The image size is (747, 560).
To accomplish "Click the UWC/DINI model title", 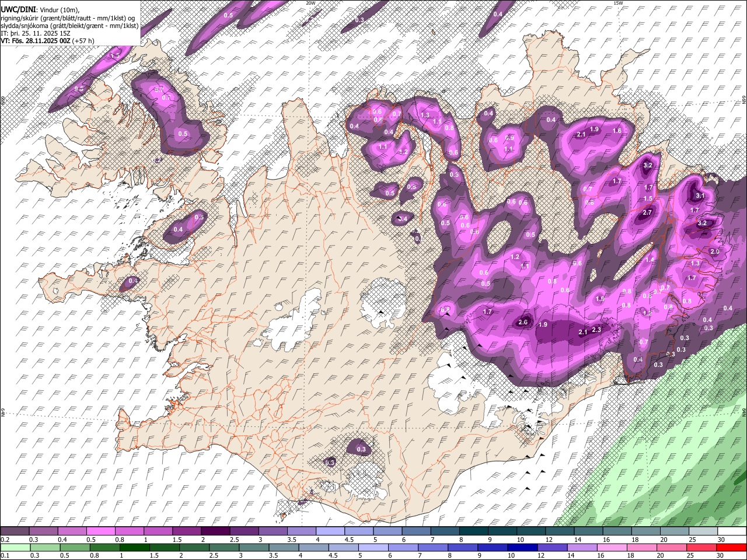I will [x=18, y=9].
